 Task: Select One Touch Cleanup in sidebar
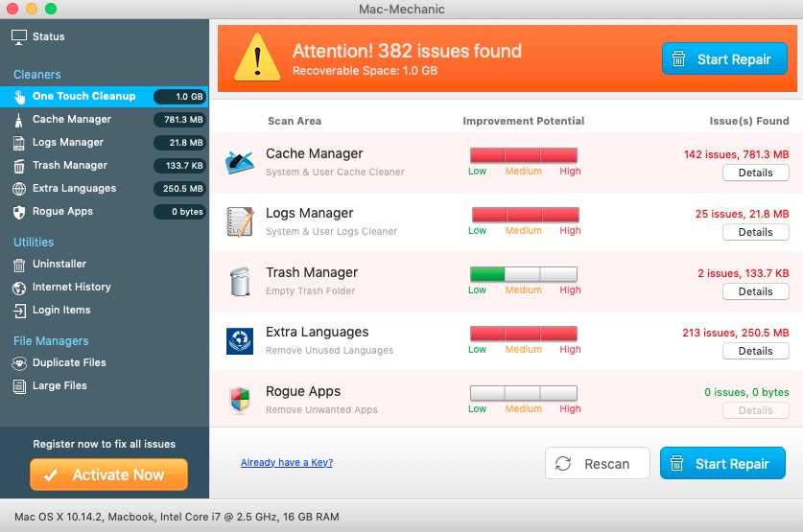coord(83,96)
